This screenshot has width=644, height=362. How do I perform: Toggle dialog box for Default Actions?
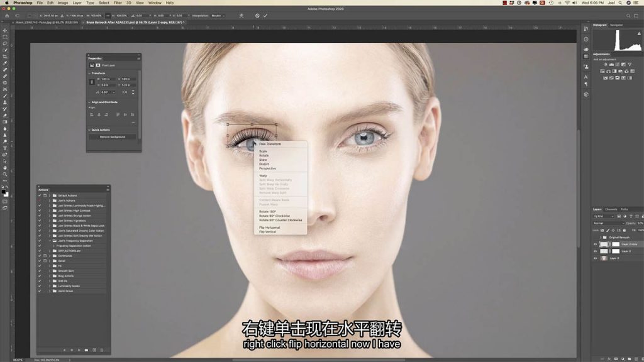45,195
